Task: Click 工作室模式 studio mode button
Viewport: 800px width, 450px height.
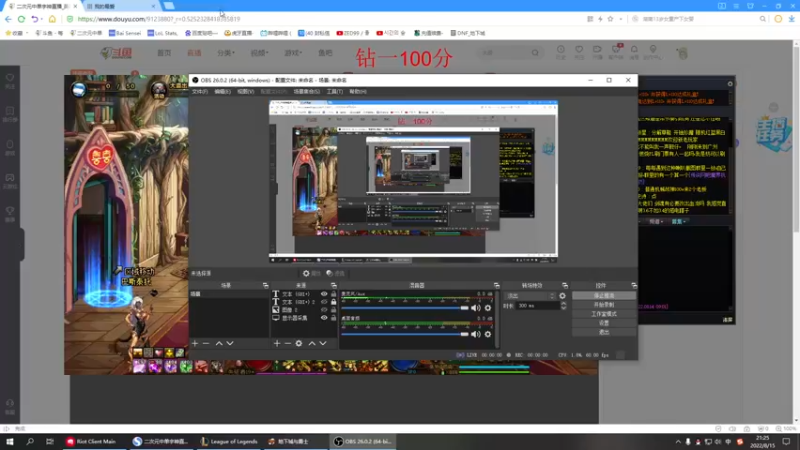Action: point(604,314)
